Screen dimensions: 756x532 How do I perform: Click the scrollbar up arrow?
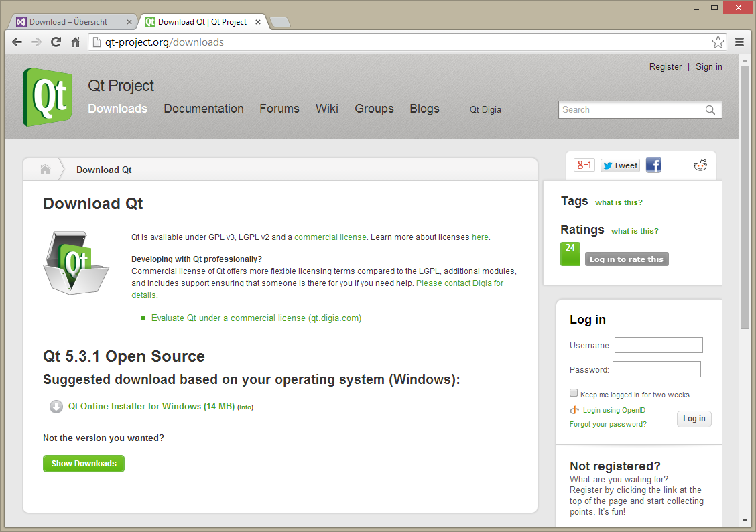pyautogui.click(x=745, y=60)
